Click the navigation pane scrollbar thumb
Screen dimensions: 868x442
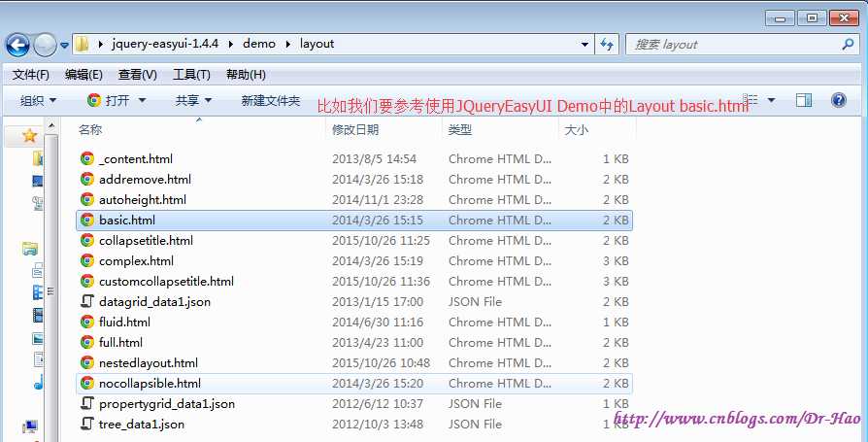(x=50, y=290)
